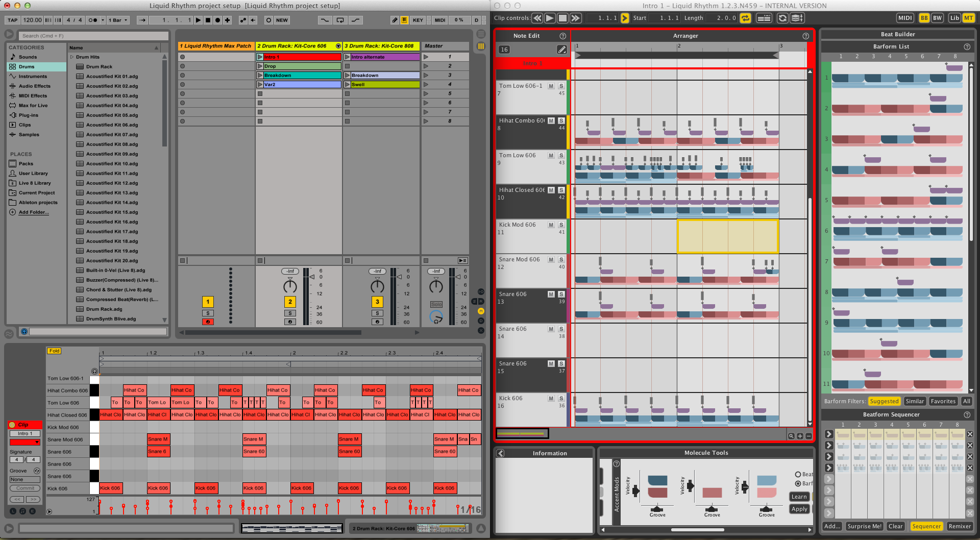Select the Suggested barform filter

click(x=884, y=401)
